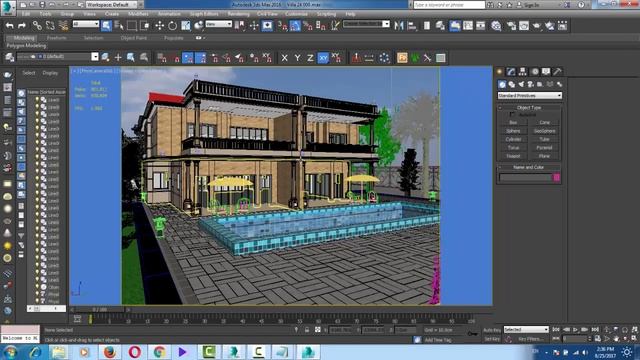Open Firefox from the Windows taskbar
Screen dimensions: 640x360
coord(109,352)
